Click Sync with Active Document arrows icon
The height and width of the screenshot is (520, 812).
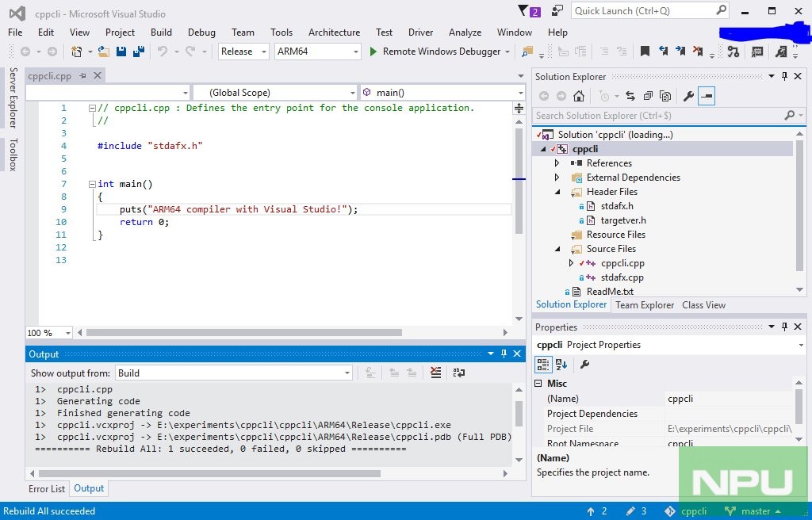[x=630, y=97]
